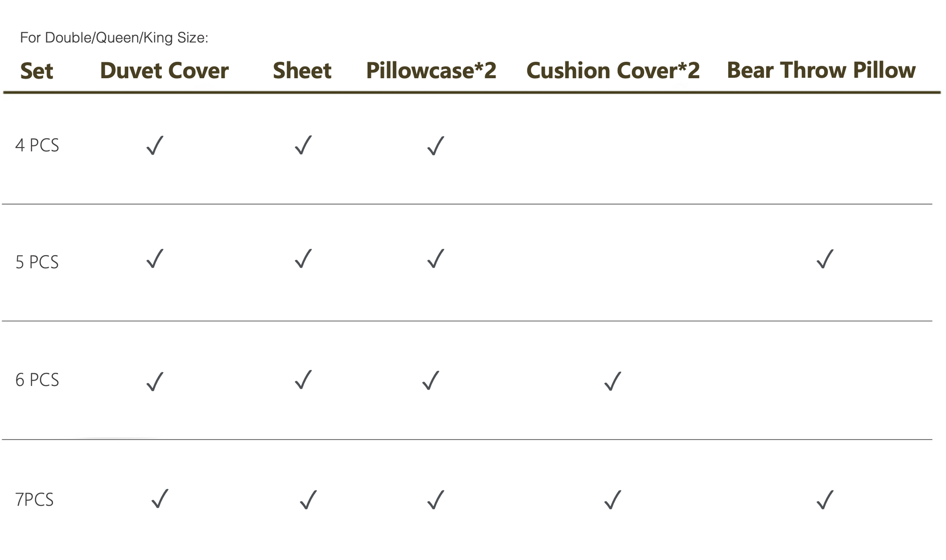Select the Pillowcase checkmark for 6 PCS
946x560 pixels.
click(431, 380)
